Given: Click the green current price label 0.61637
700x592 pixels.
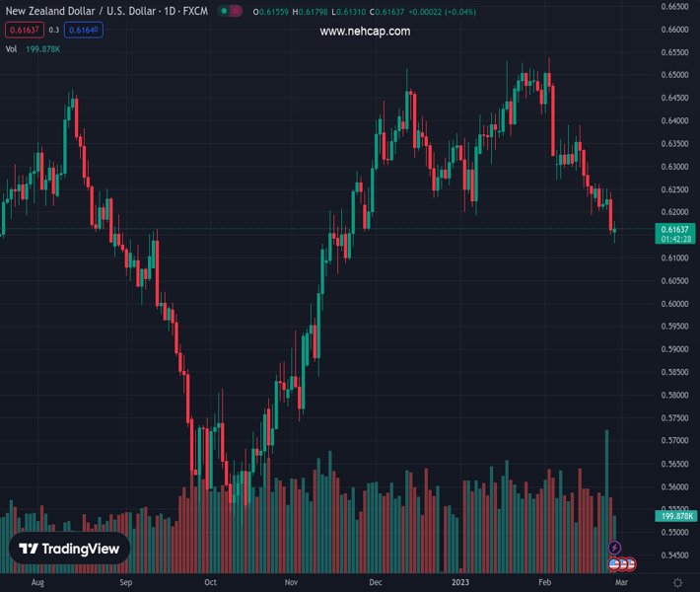Looking at the screenshot, I should pos(675,229).
